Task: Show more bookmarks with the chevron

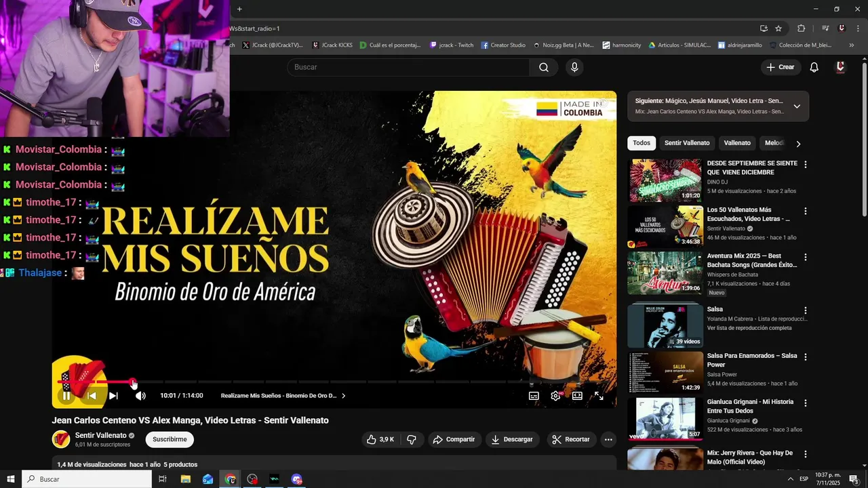Action: pos(851,45)
